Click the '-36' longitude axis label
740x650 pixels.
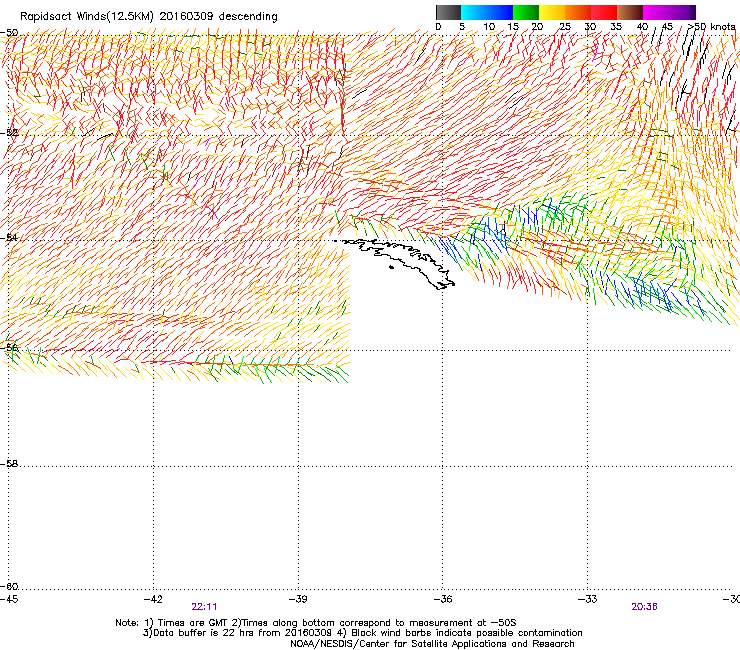[443, 599]
